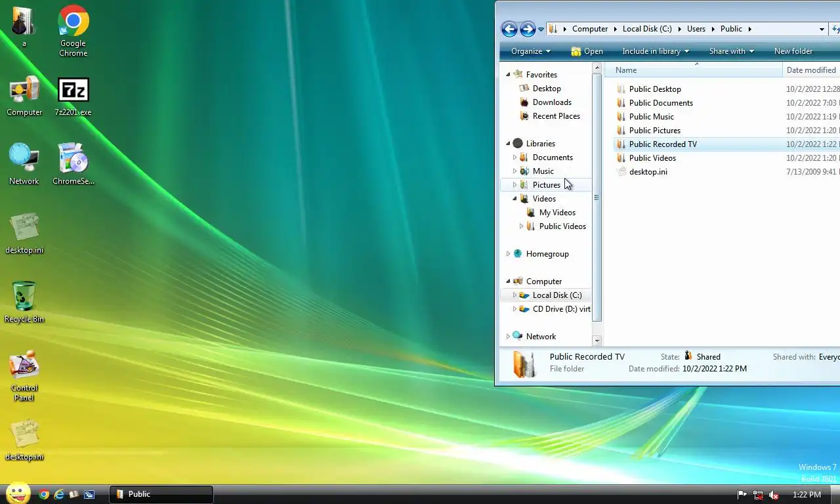Screen dimensions: 840x504
Task: Click the Public taskbar window button
Action: (x=161, y=494)
